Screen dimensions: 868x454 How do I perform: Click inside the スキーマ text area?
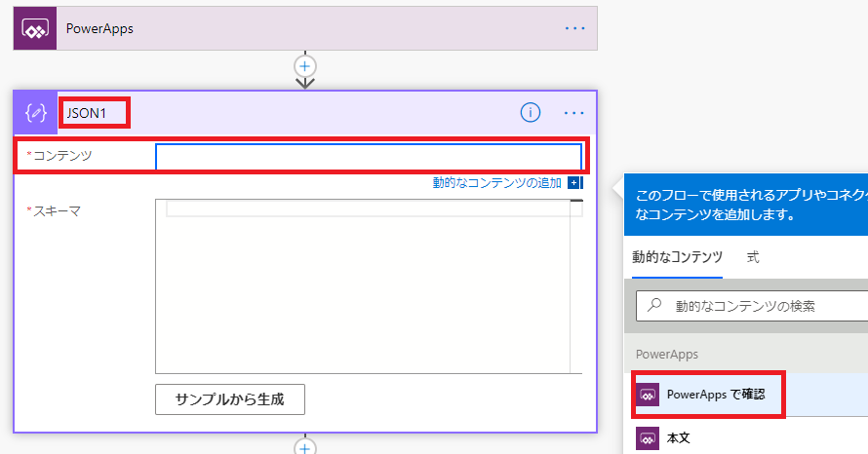(x=369, y=286)
